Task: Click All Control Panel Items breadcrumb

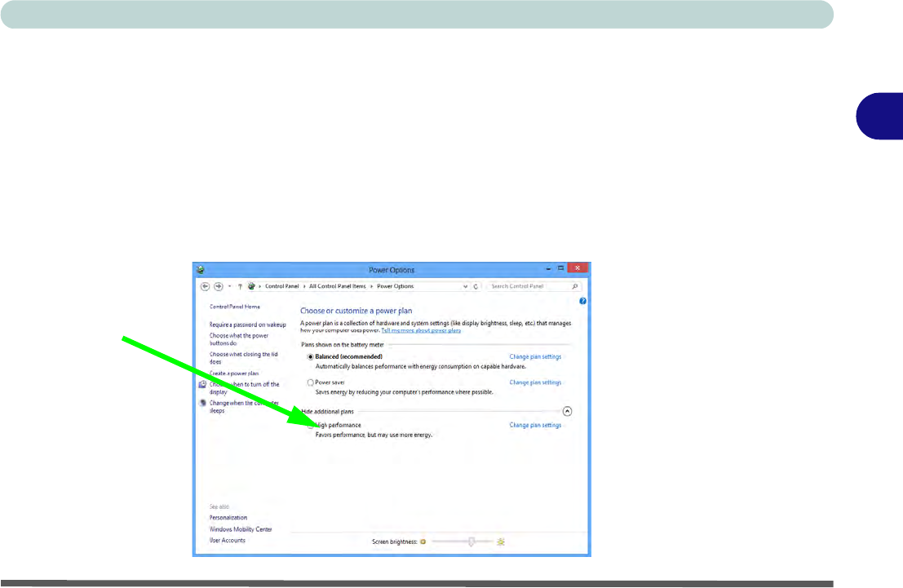Action: (338, 286)
